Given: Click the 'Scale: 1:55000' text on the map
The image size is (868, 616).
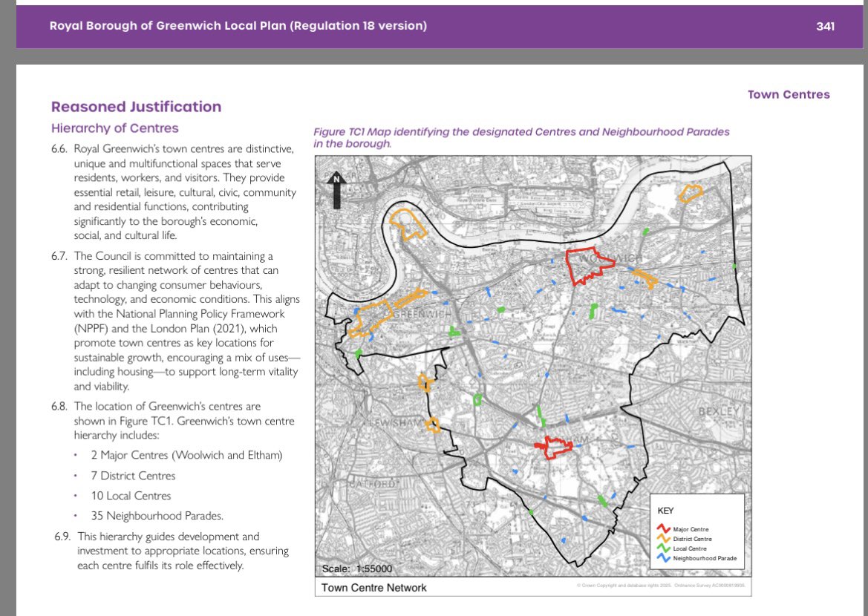Looking at the screenshot, I should pyautogui.click(x=357, y=569).
